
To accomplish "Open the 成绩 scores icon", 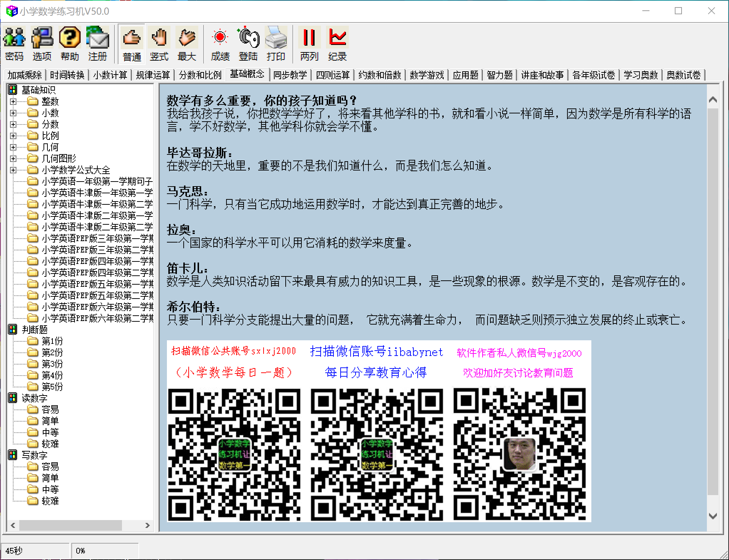I will [x=220, y=44].
